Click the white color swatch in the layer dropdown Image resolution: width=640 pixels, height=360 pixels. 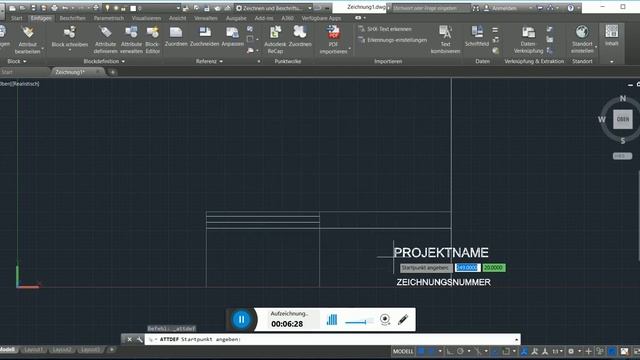pyautogui.click(x=133, y=8)
